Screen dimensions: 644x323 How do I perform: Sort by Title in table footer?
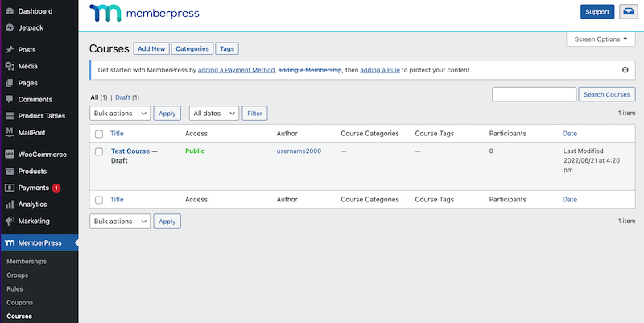click(x=117, y=199)
